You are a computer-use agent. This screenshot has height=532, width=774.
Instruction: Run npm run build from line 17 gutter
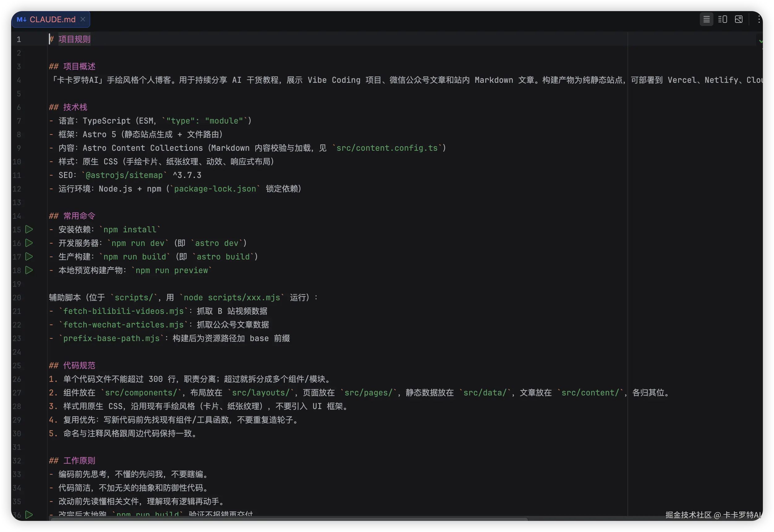(x=29, y=257)
